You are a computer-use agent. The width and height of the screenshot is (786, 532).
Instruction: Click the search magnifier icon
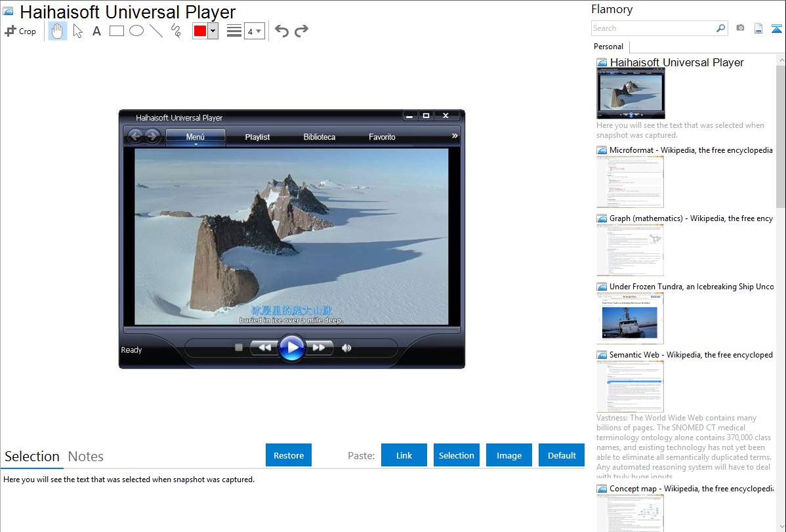pyautogui.click(x=721, y=28)
